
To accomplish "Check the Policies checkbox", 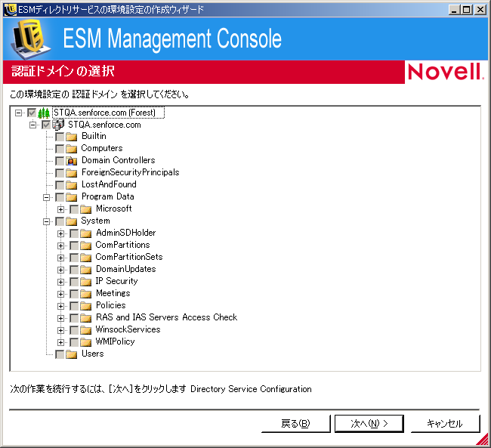I will (74, 306).
